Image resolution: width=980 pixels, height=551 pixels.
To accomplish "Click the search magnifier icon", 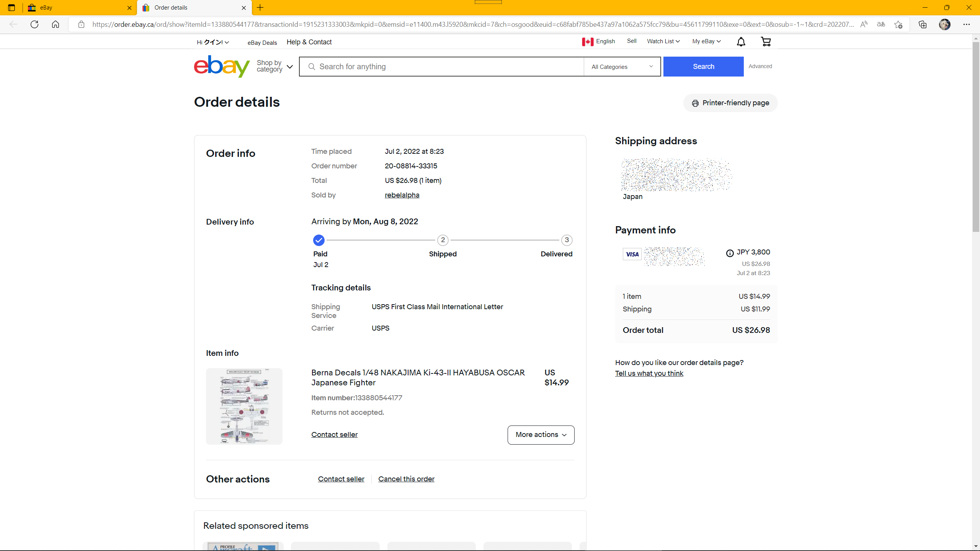I will (x=312, y=67).
